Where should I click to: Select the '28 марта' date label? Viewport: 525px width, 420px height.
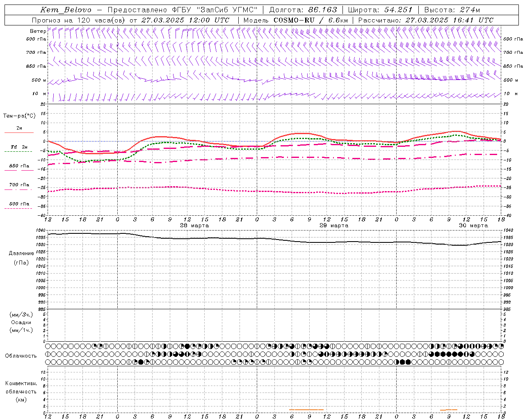194,226
